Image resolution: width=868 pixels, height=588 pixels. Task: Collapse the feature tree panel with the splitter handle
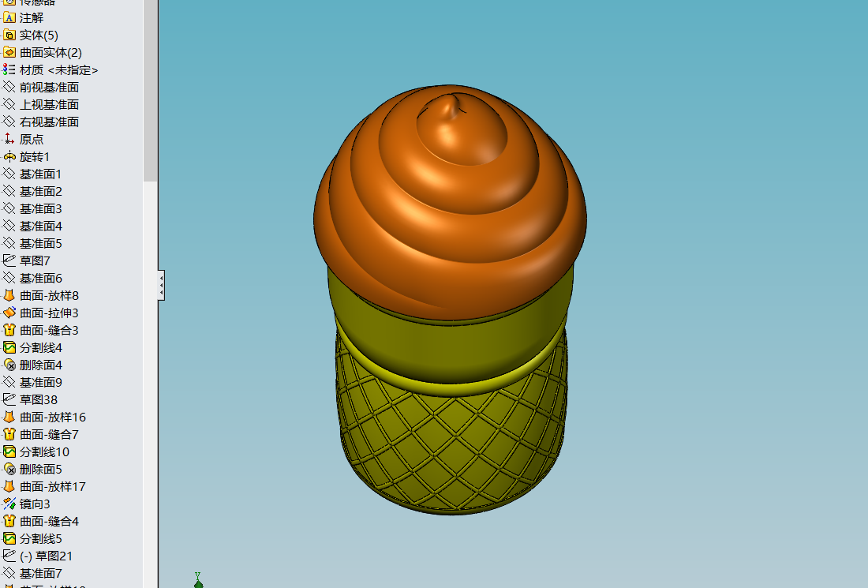(161, 285)
